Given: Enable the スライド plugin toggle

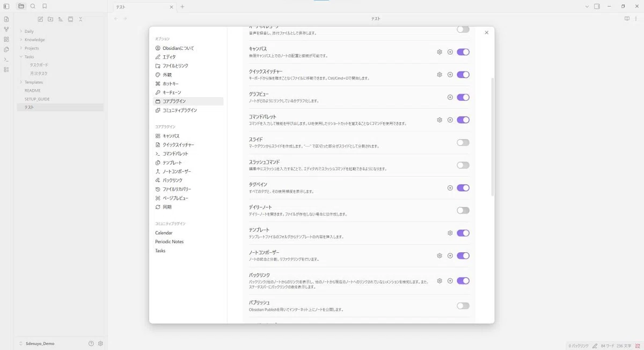Looking at the screenshot, I should 463,143.
